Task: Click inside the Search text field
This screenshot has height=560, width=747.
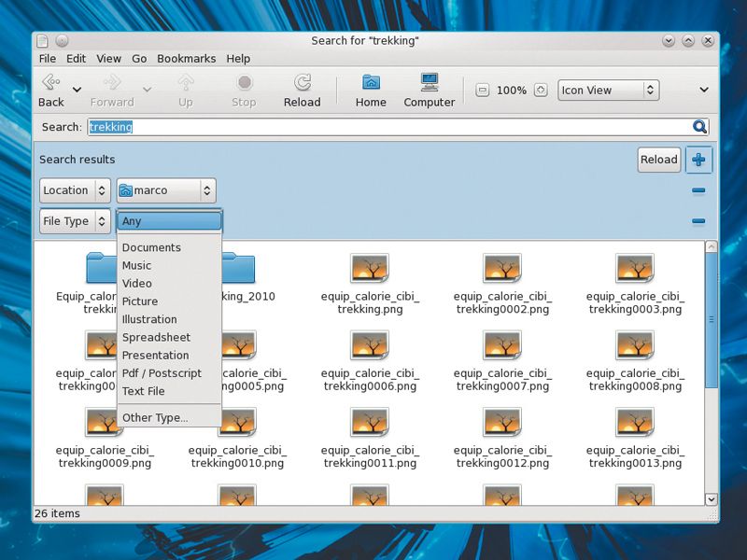Action: [x=280, y=127]
